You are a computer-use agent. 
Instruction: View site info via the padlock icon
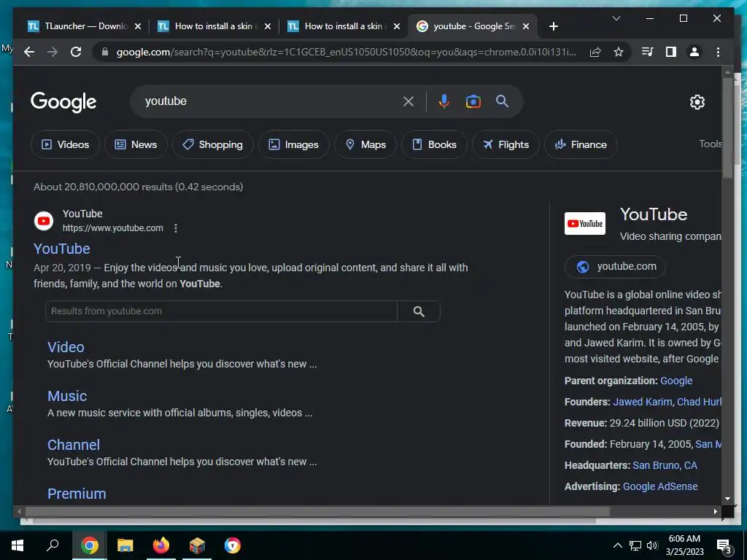click(x=105, y=52)
